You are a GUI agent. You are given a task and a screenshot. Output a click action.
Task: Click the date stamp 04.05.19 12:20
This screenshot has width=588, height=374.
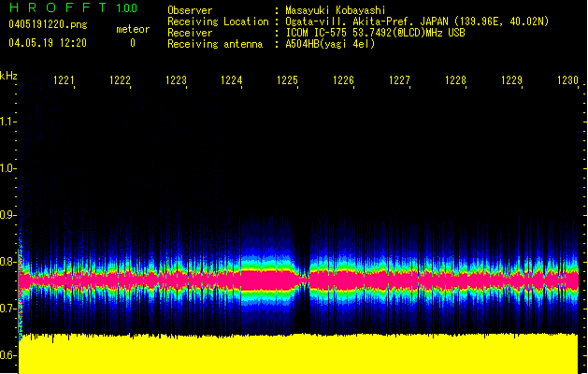click(x=47, y=43)
